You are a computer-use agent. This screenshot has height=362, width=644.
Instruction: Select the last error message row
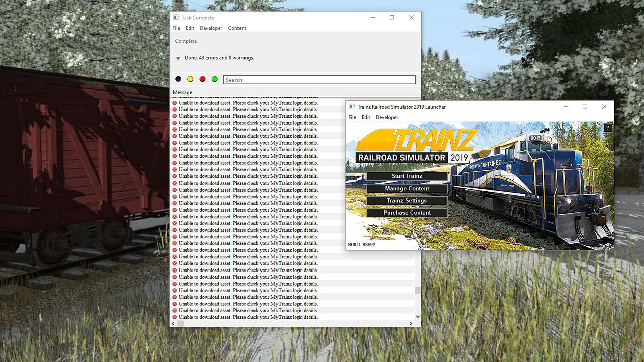(x=293, y=317)
